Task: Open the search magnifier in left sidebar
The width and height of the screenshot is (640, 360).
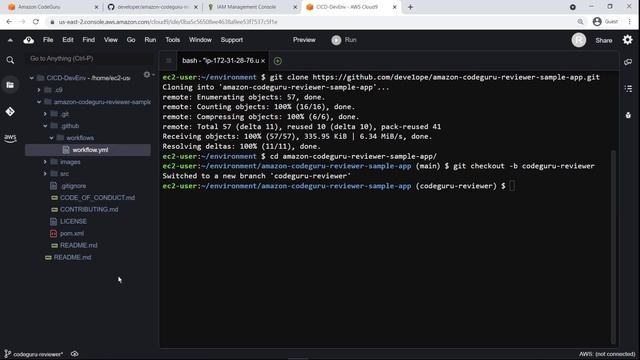Action: [10, 60]
